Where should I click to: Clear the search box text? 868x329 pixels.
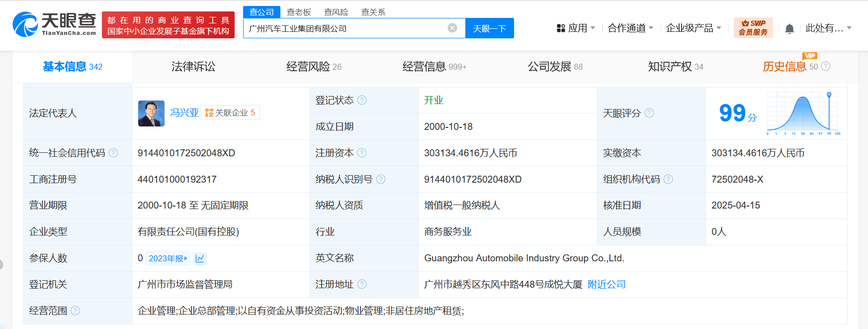tap(452, 28)
